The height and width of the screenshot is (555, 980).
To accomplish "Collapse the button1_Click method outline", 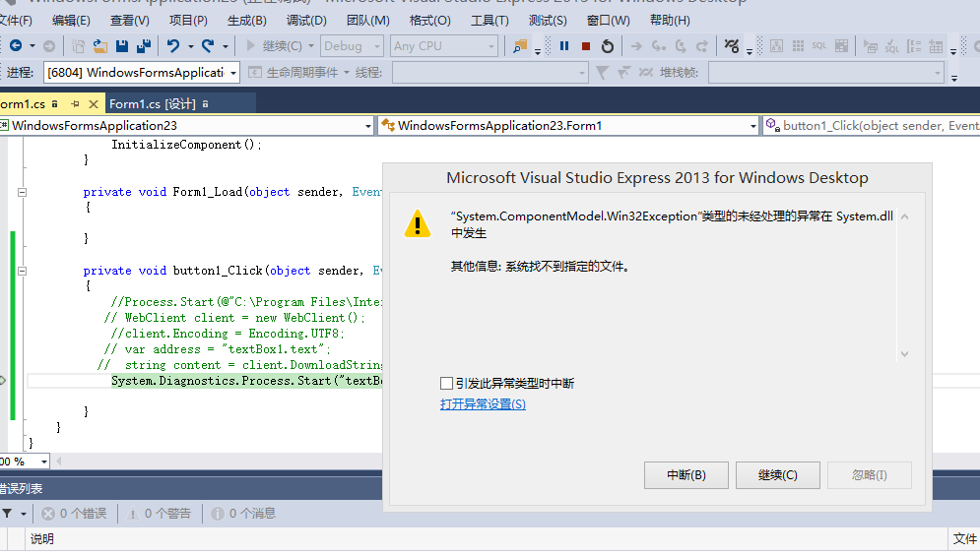I will [22, 271].
